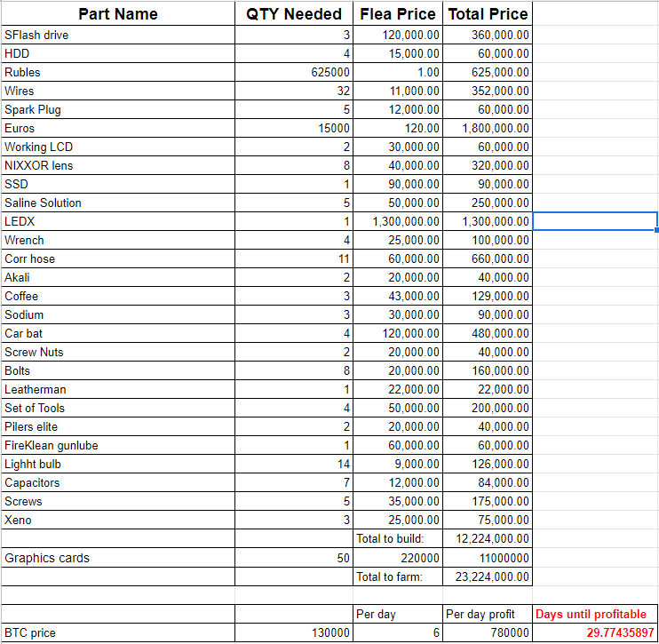Select the 12,224,000.00 build total cell
Screen dimensions: 659x644
(488, 538)
